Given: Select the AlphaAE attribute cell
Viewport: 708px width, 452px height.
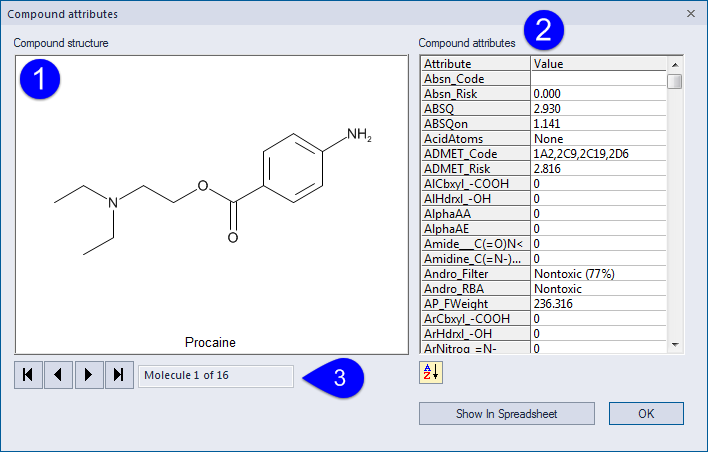Looking at the screenshot, I should (x=476, y=228).
